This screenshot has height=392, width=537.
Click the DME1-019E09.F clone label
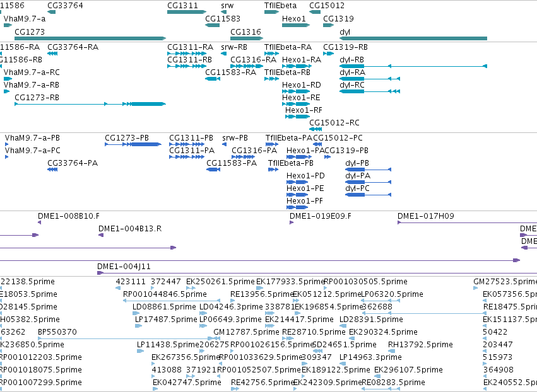[x=321, y=216]
